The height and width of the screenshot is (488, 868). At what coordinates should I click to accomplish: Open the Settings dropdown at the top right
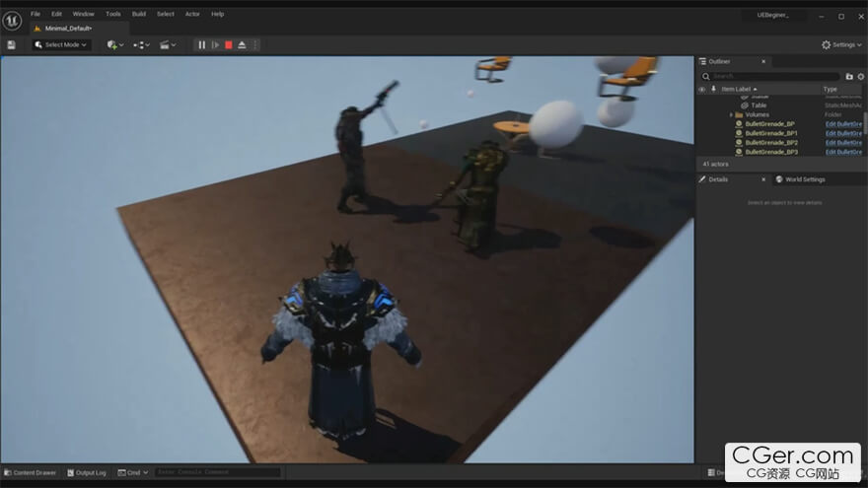click(x=841, y=44)
